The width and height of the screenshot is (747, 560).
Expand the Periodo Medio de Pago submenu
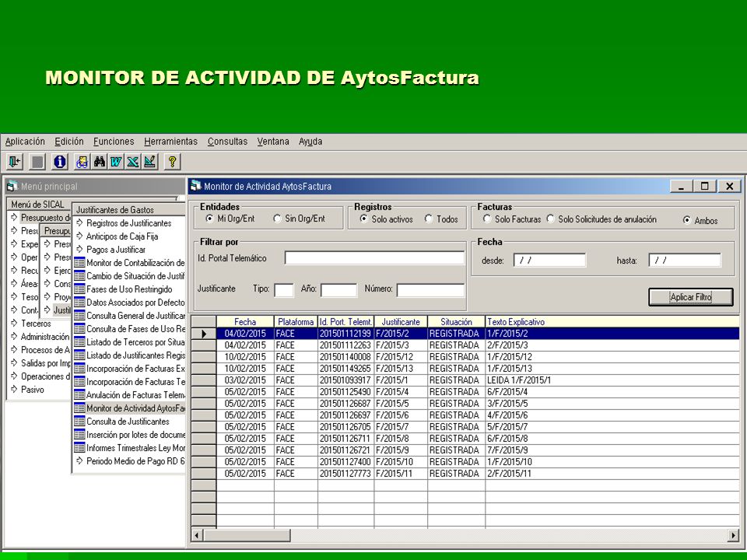pos(79,461)
